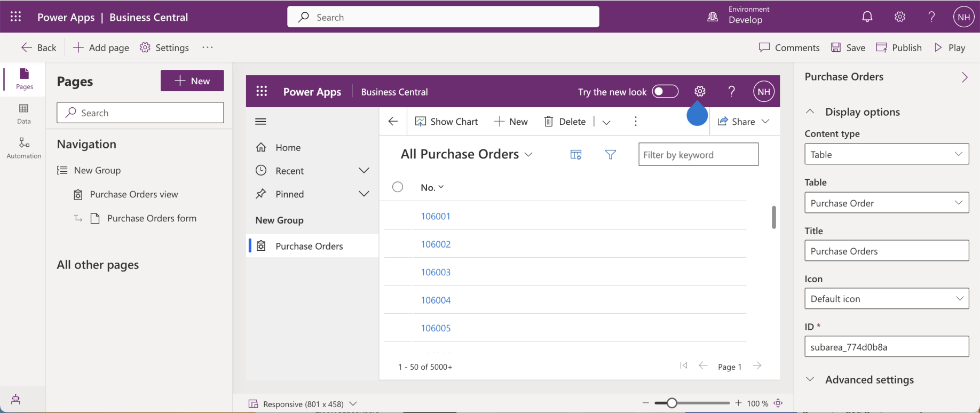Open the Icon dropdown showing Default icon
980x413 pixels.
click(x=886, y=299)
